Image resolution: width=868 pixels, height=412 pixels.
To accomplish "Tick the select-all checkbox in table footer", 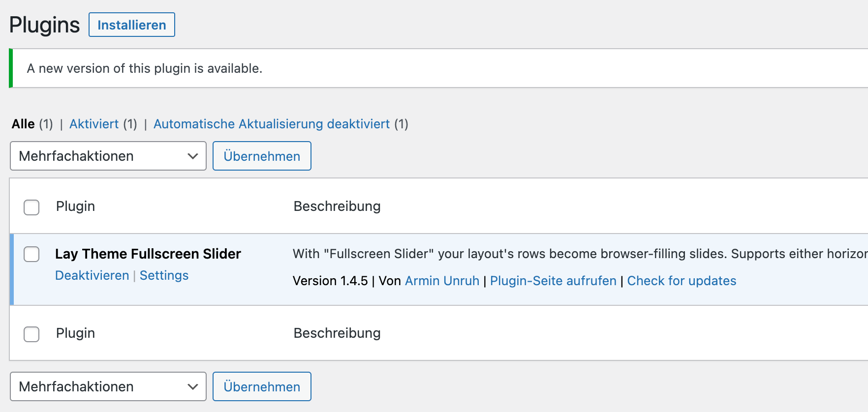I will point(31,334).
